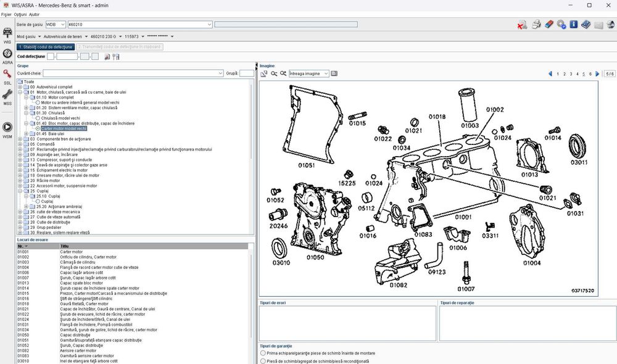Viewport: 617px width, 364px height.
Task: Select radio Motor cu ardere internă general
Action: (38, 102)
